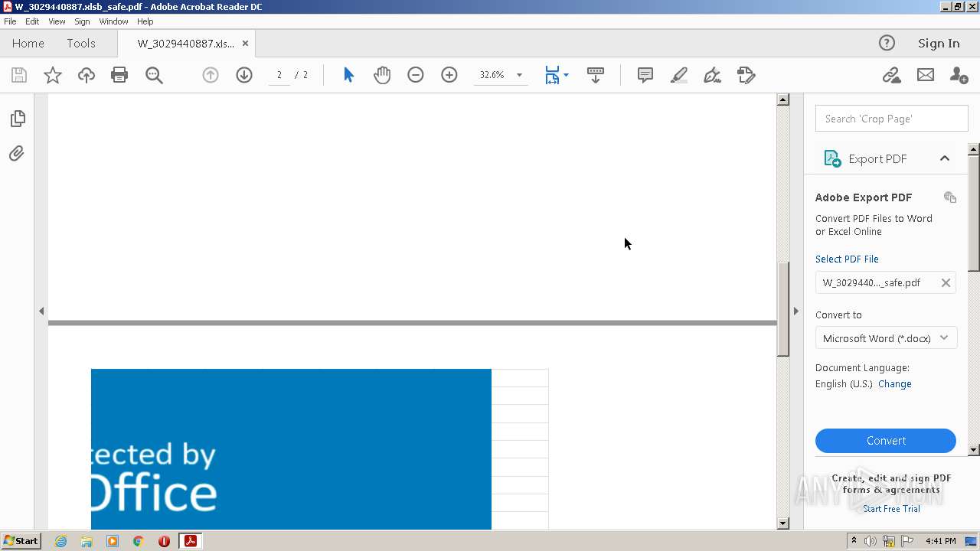
Task: Open the Window menu
Action: (113, 21)
